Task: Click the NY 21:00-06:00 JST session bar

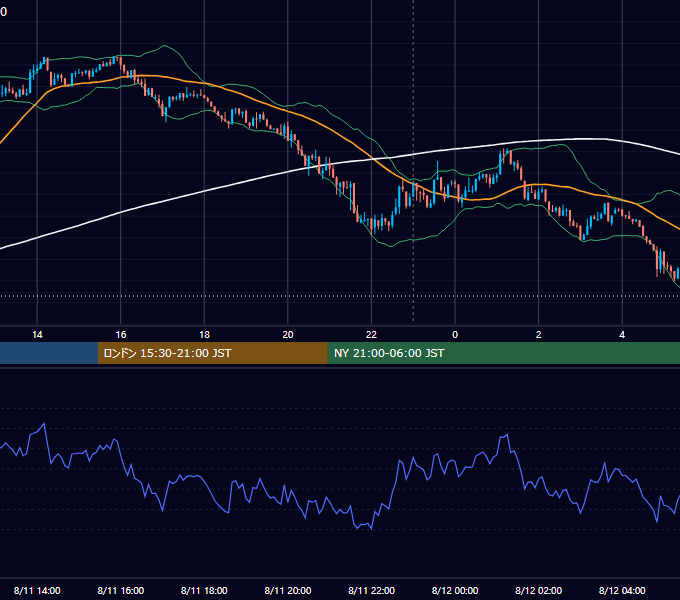Action: [503, 353]
